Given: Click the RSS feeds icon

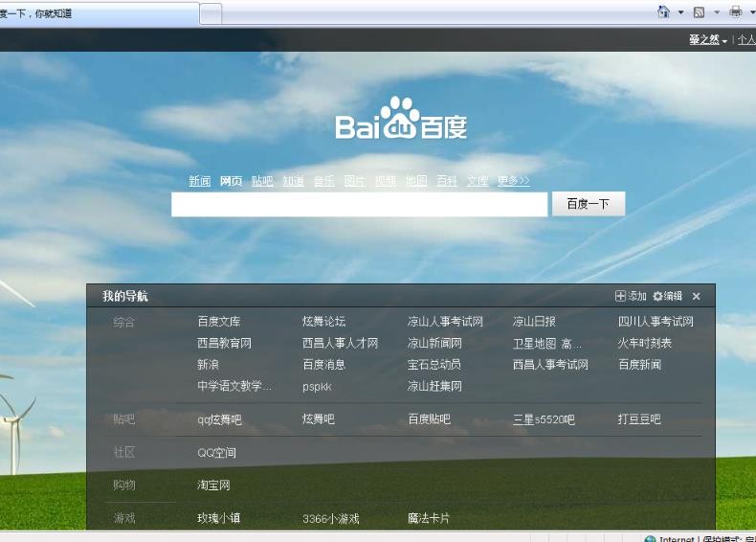Looking at the screenshot, I should [700, 12].
